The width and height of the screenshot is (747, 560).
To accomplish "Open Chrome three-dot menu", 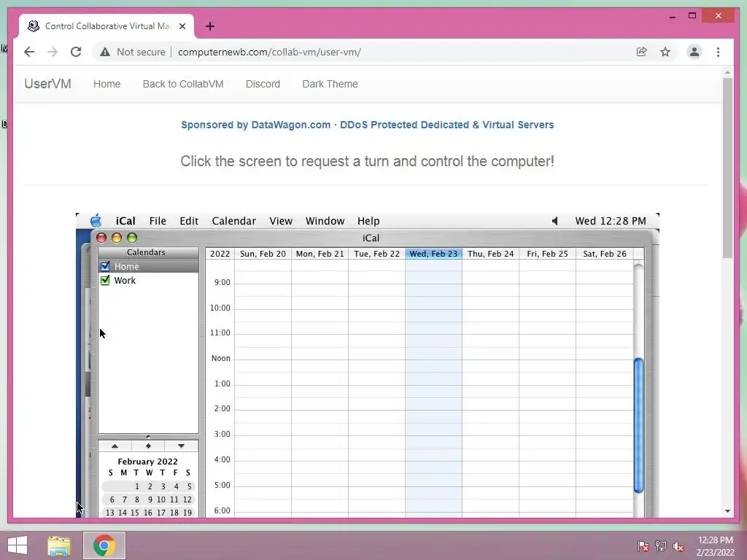I will click(718, 52).
